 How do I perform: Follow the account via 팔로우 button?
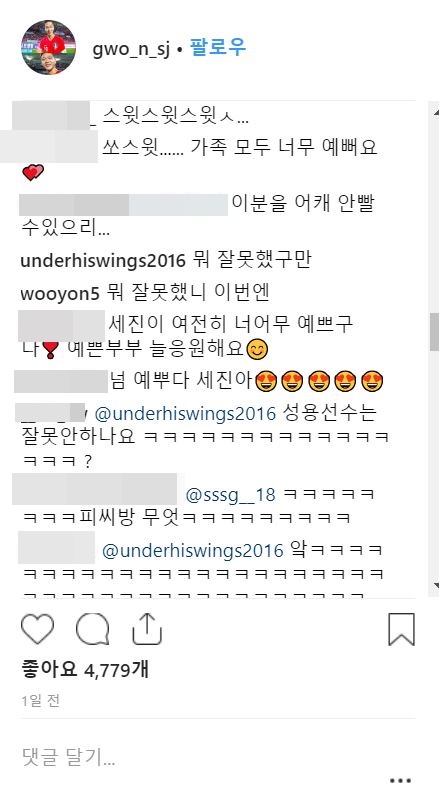218,48
